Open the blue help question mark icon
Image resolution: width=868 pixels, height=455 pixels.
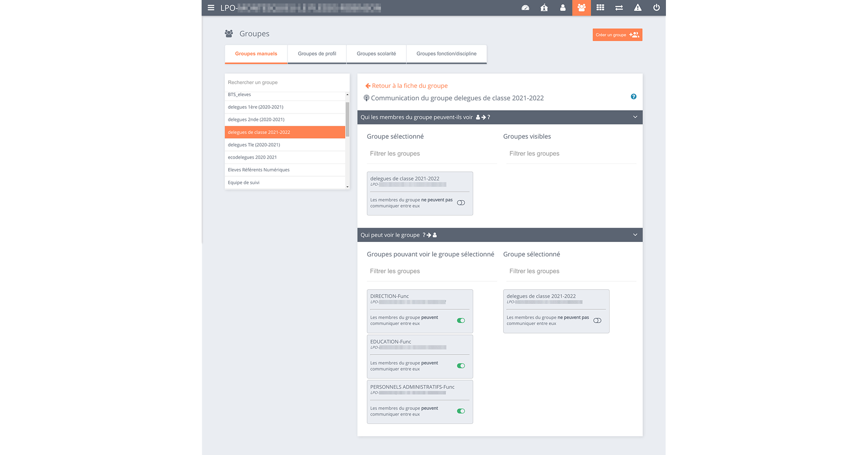coord(633,97)
